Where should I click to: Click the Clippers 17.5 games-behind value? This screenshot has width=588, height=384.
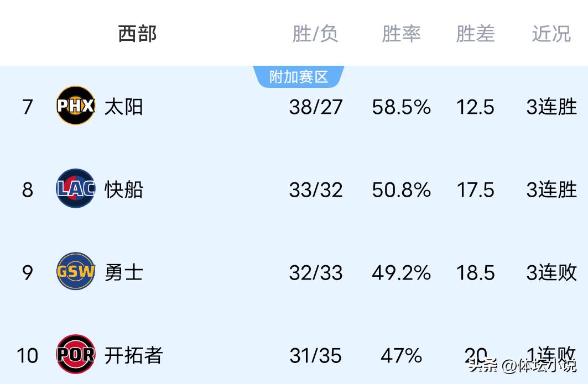[475, 190]
